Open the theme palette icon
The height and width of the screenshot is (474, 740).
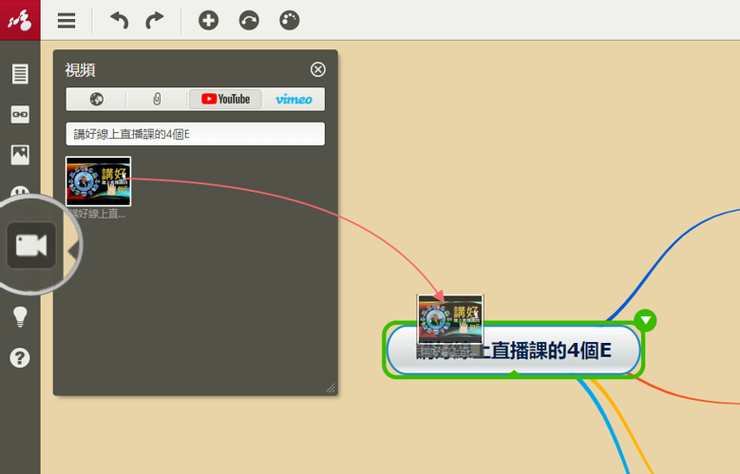(289, 20)
